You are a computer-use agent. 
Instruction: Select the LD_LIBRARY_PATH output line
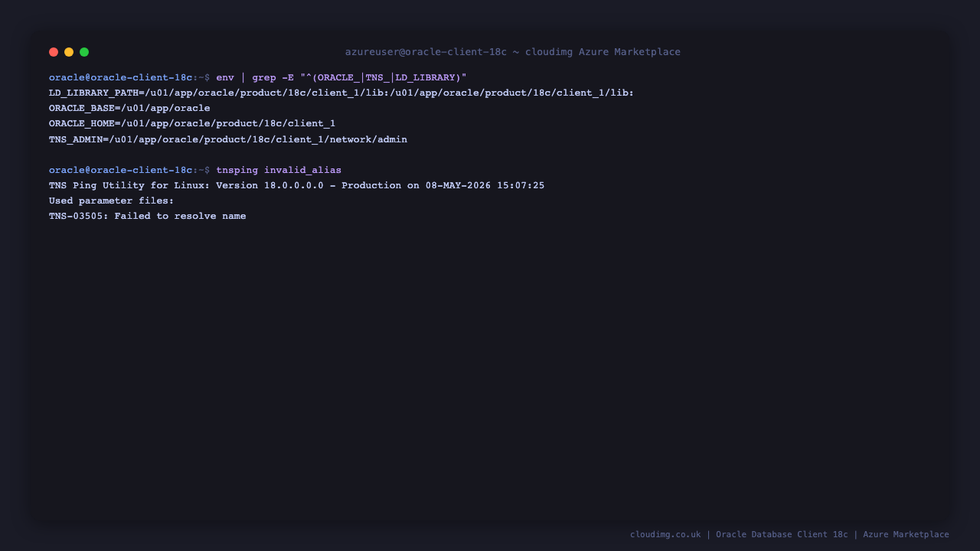tap(341, 93)
